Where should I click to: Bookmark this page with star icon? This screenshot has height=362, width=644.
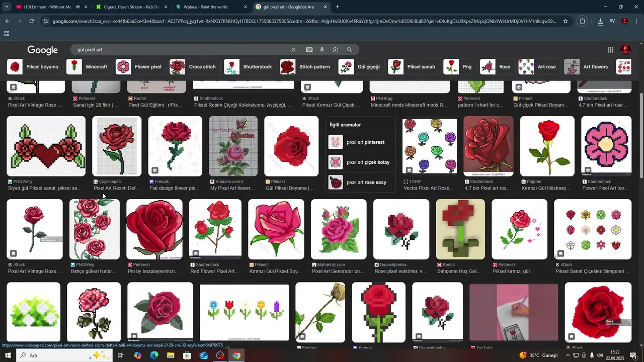566,21
